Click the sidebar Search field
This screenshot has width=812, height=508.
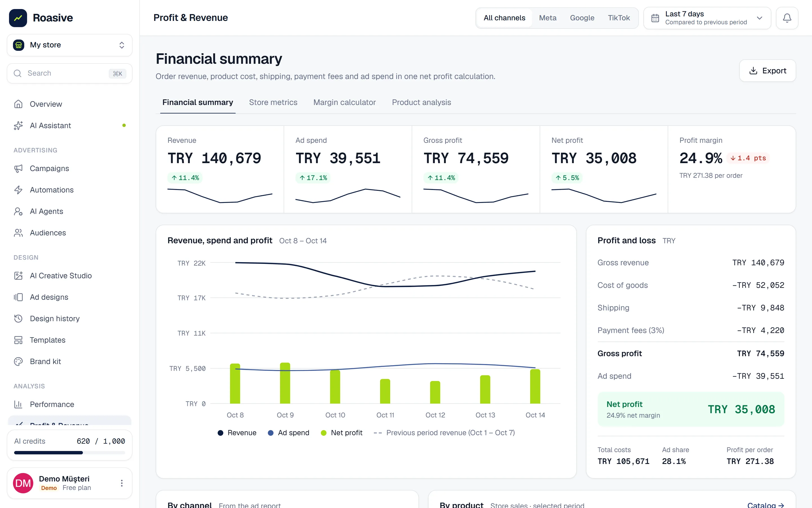(x=69, y=74)
